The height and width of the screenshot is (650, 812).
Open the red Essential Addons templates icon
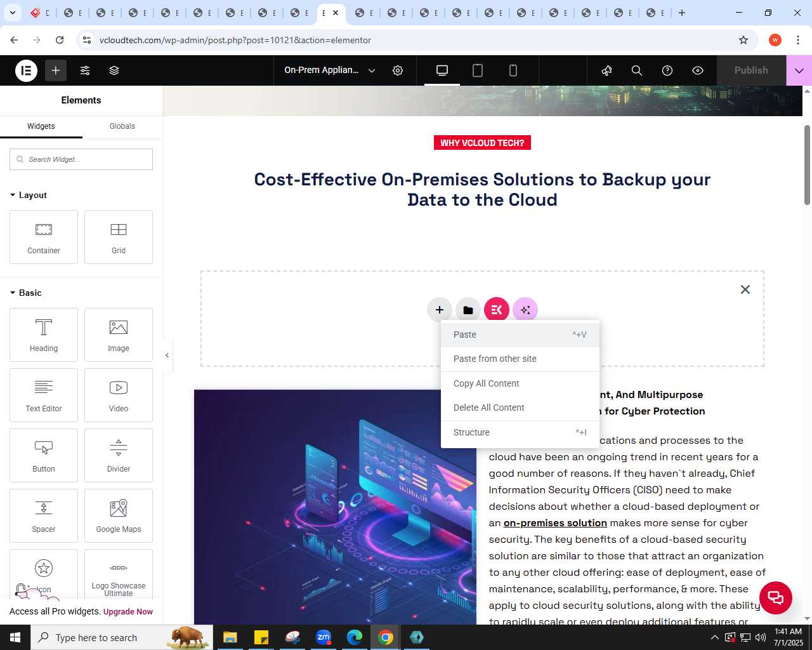(x=497, y=310)
